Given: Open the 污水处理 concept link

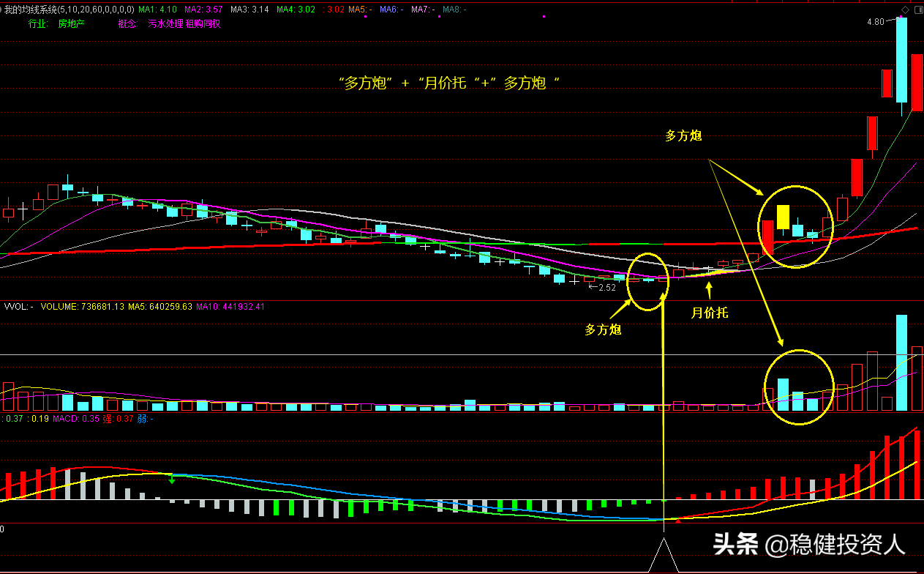Looking at the screenshot, I should pyautogui.click(x=165, y=23).
